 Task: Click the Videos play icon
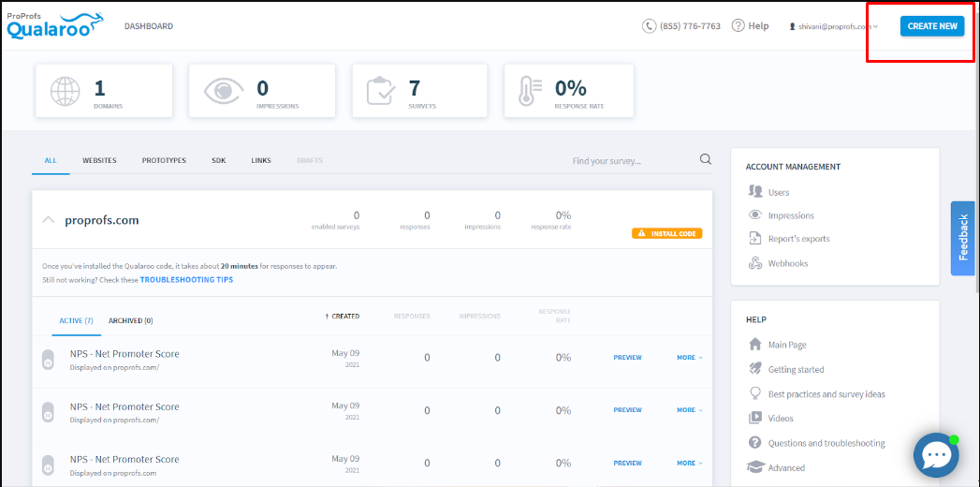(x=755, y=418)
